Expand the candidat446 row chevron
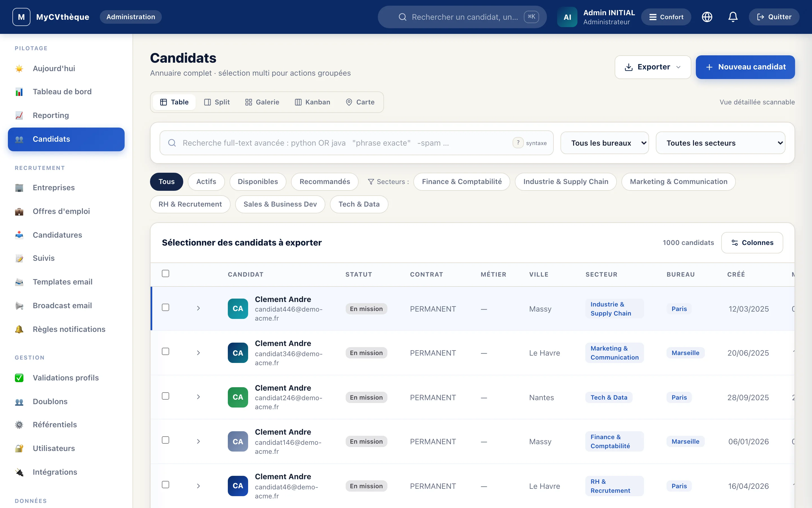The height and width of the screenshot is (508, 812). [x=198, y=308]
